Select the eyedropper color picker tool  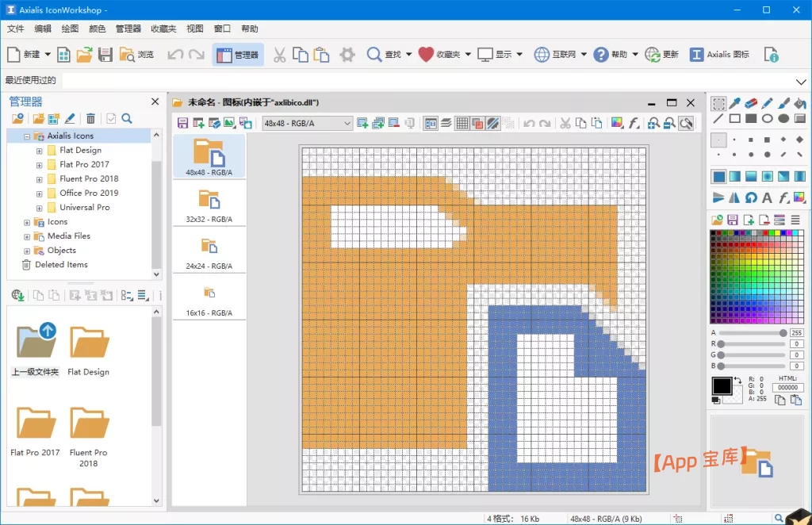pos(735,103)
